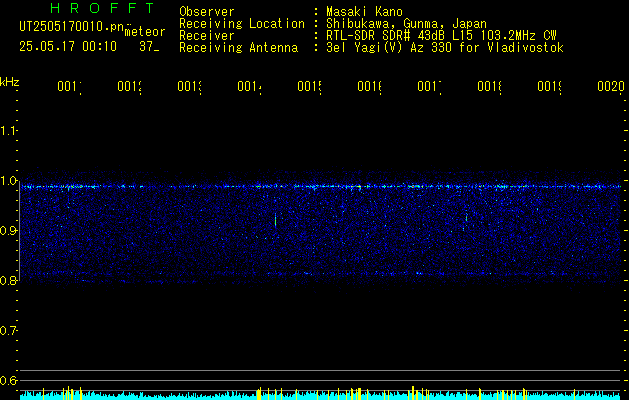The image size is (629, 400).
Task: Click the bright vertical meteor echo near 0.9 kHz
Action: (276, 220)
